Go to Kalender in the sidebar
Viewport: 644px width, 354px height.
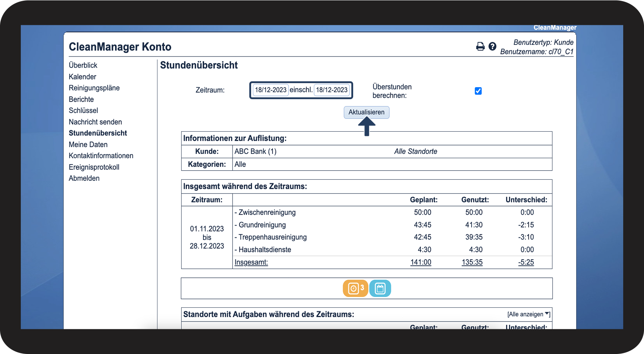(82, 77)
